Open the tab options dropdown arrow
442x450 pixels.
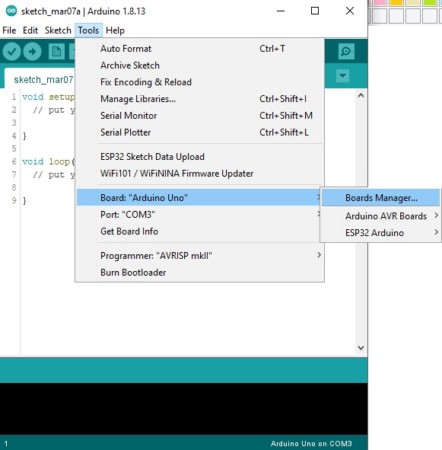pos(342,76)
